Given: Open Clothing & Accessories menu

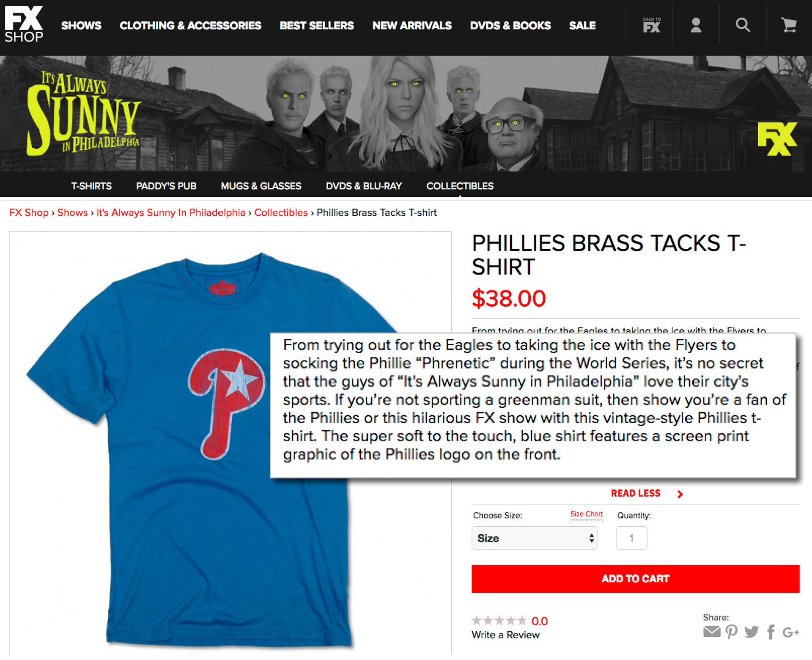Looking at the screenshot, I should click(x=190, y=26).
